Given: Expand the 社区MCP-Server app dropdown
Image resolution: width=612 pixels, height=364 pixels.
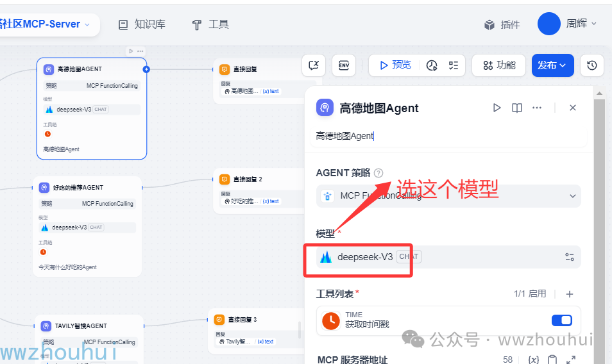Looking at the screenshot, I should pos(87,24).
